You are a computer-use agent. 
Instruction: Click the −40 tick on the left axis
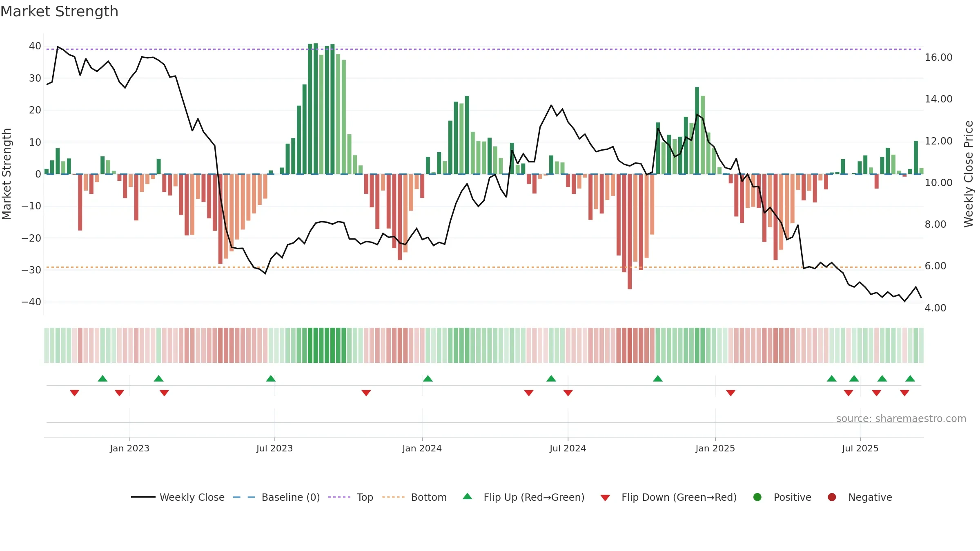[x=31, y=302]
